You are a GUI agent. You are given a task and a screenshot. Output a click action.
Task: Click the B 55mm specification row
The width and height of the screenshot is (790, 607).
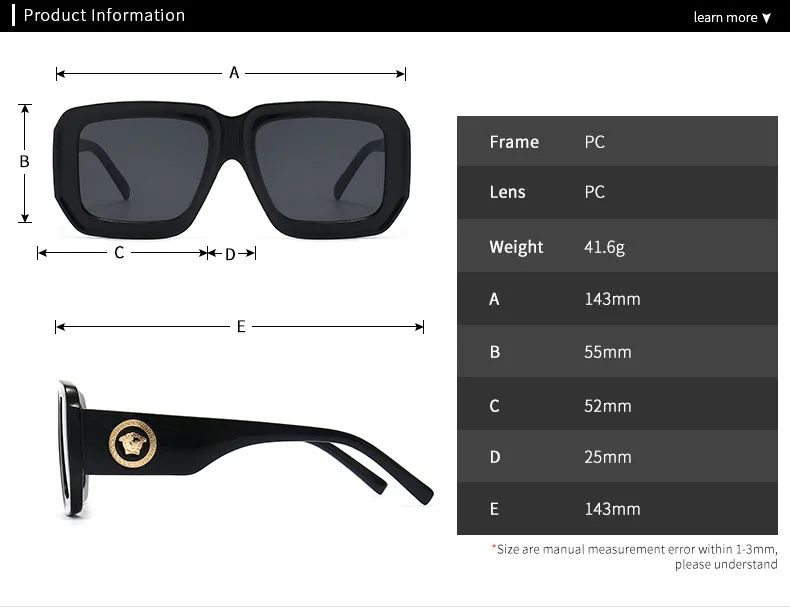pyautogui.click(x=617, y=351)
